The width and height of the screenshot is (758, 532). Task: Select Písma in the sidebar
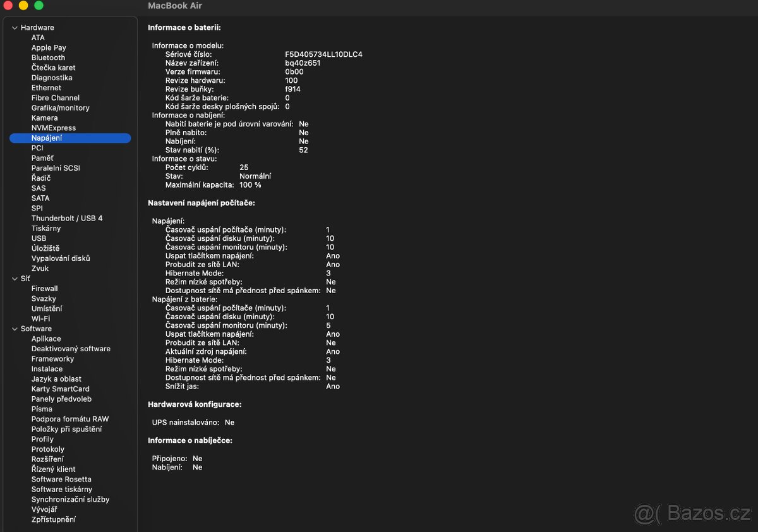42,409
